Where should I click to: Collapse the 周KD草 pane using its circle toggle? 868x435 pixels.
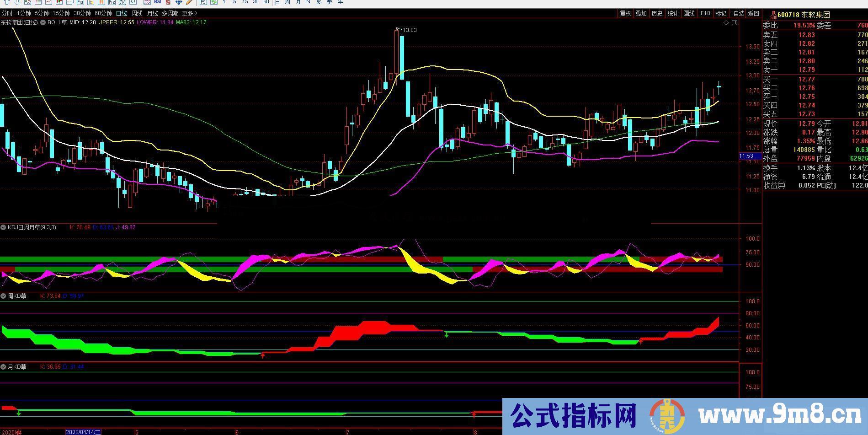point(4,296)
